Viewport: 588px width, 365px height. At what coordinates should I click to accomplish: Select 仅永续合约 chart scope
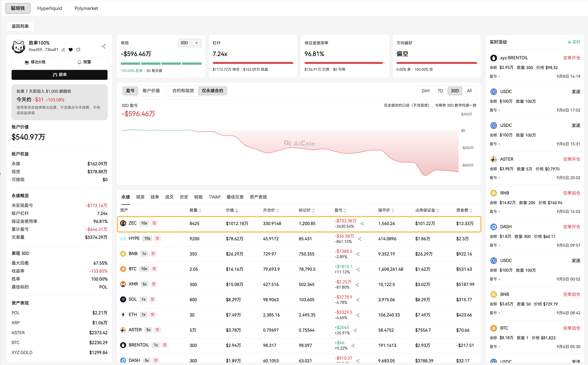pyautogui.click(x=212, y=91)
